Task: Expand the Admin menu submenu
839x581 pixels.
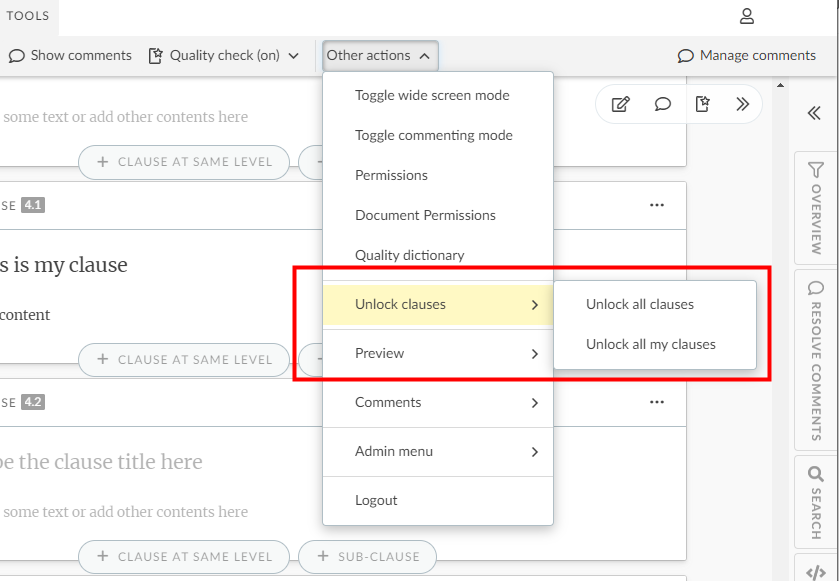Action: (438, 452)
